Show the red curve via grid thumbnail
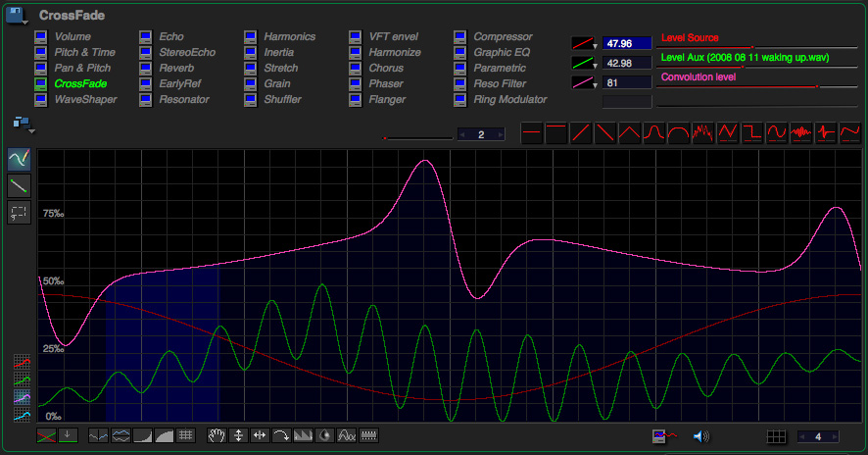Viewport: 868px width, 455px height. coord(23,363)
